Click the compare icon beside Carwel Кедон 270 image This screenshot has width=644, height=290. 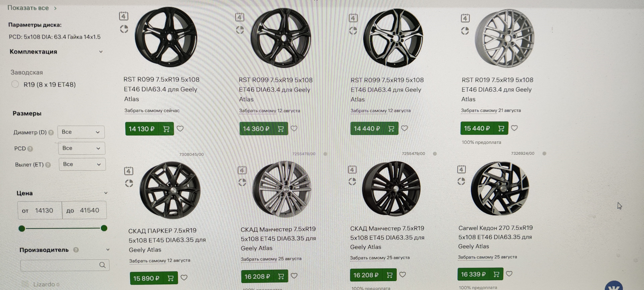click(x=461, y=181)
